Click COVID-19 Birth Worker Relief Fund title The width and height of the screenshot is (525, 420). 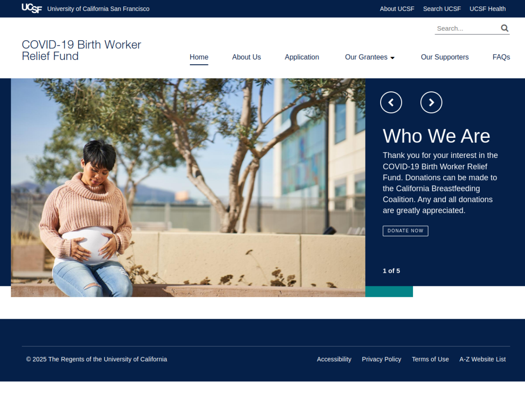81,50
